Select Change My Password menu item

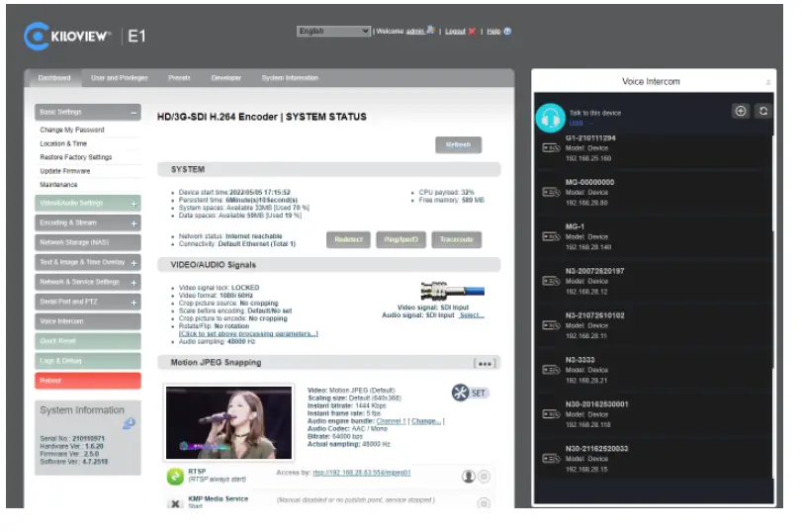[72, 130]
